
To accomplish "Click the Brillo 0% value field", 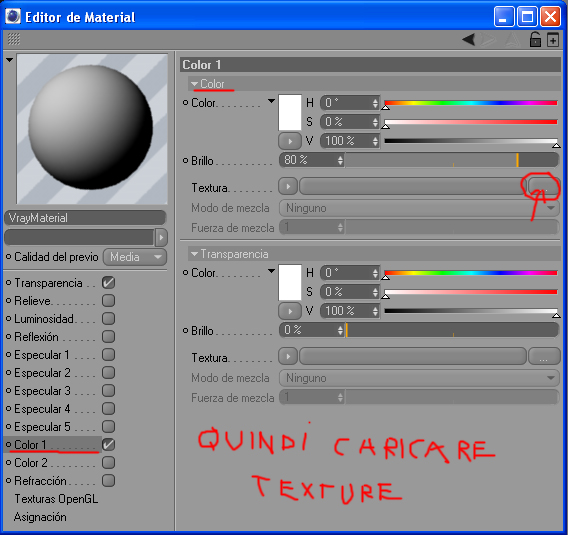I will pyautogui.click(x=312, y=330).
